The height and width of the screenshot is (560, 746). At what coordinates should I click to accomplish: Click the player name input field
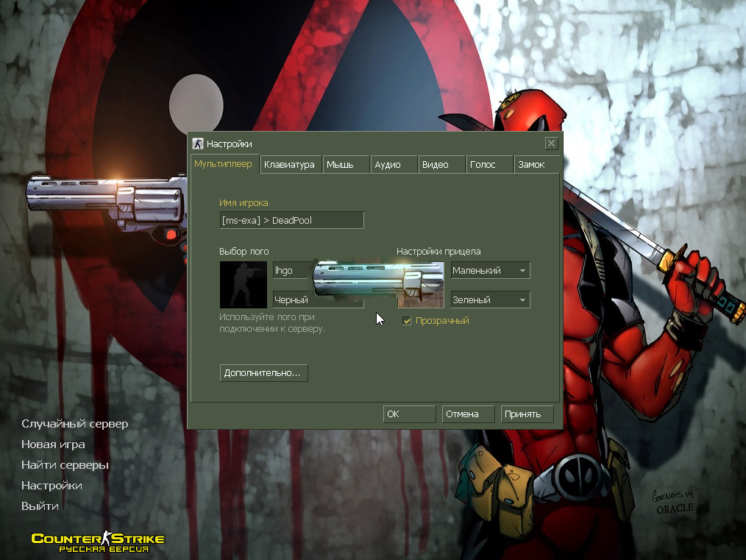(291, 220)
